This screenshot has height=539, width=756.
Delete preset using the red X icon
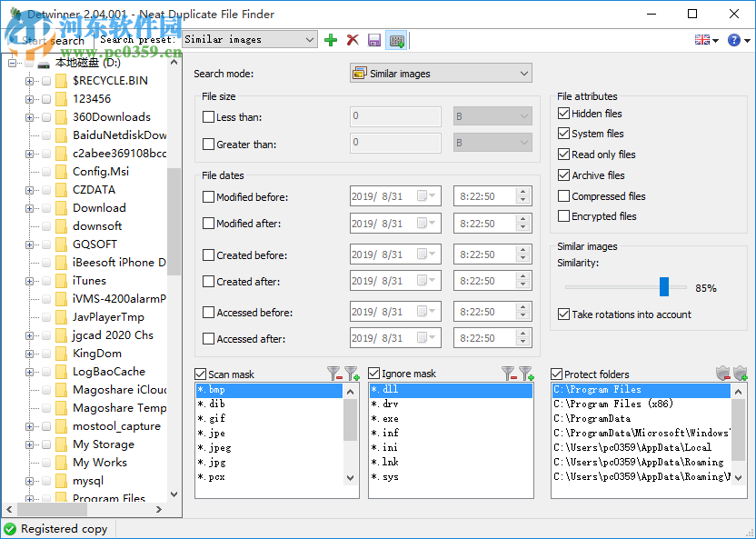click(x=353, y=40)
